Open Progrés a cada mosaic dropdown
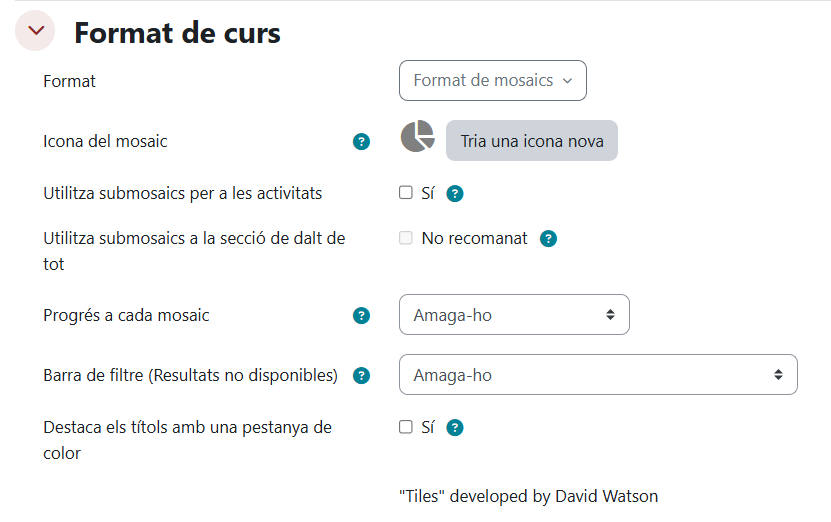This screenshot has width=831, height=522. pyautogui.click(x=514, y=315)
